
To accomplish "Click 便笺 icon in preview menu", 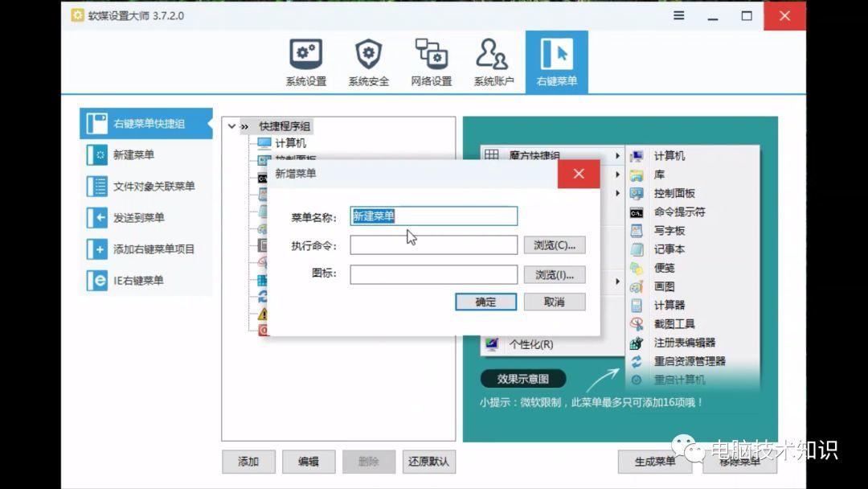I will 637,269.
